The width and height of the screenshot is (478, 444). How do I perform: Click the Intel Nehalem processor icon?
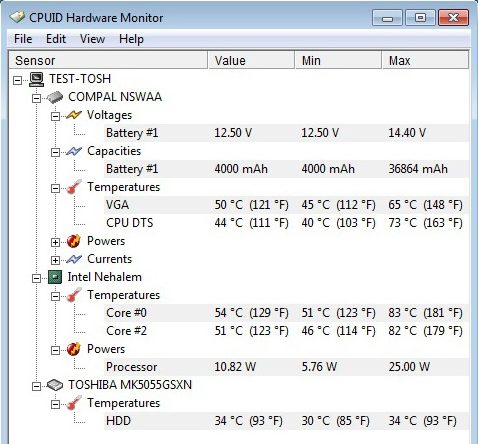[x=55, y=277]
